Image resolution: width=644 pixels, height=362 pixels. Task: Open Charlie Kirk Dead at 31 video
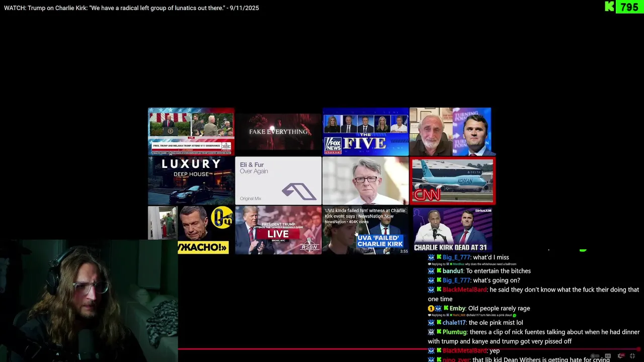pyautogui.click(x=452, y=230)
